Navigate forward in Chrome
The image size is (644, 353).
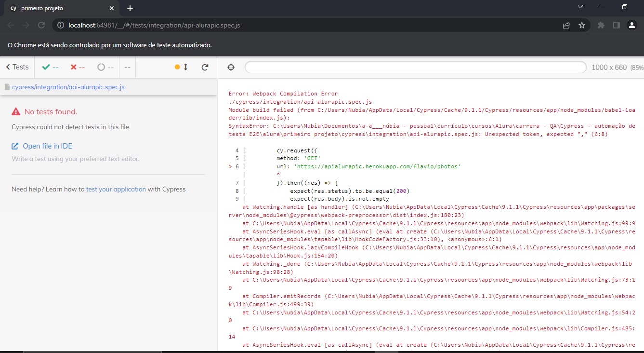(x=26, y=25)
